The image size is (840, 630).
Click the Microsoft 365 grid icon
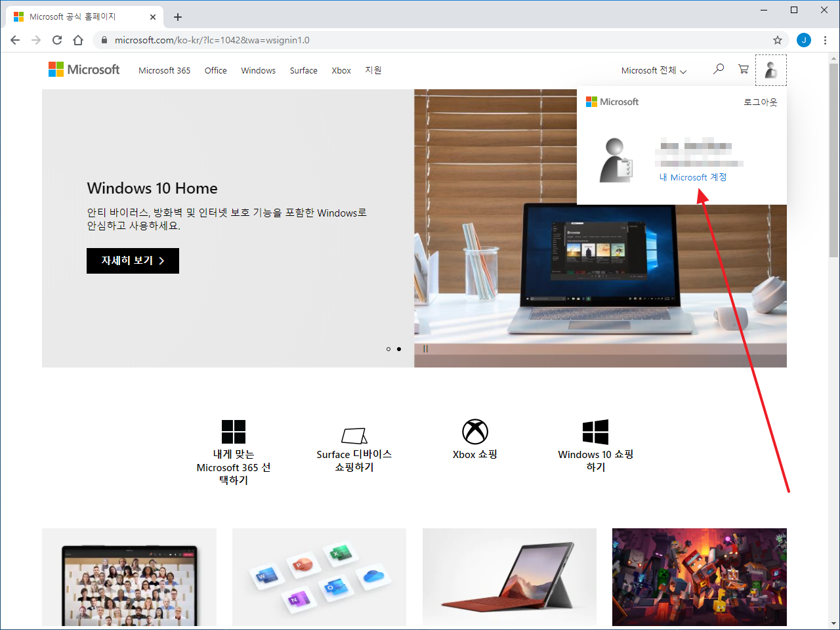click(234, 432)
